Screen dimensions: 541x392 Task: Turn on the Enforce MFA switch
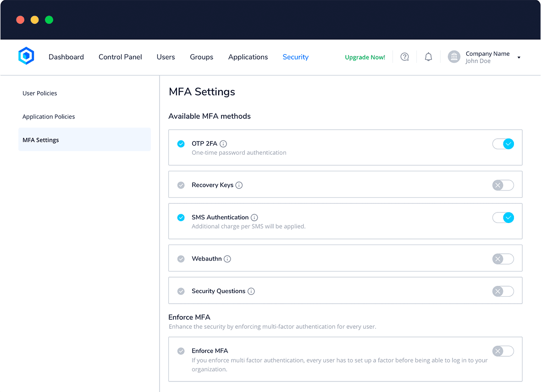click(503, 351)
